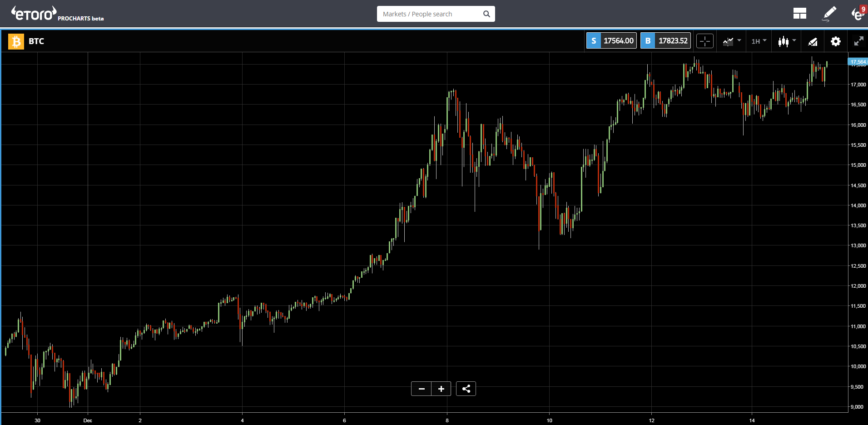Click the 10,000 price axis label
Image resolution: width=868 pixels, height=425 pixels.
(x=858, y=366)
